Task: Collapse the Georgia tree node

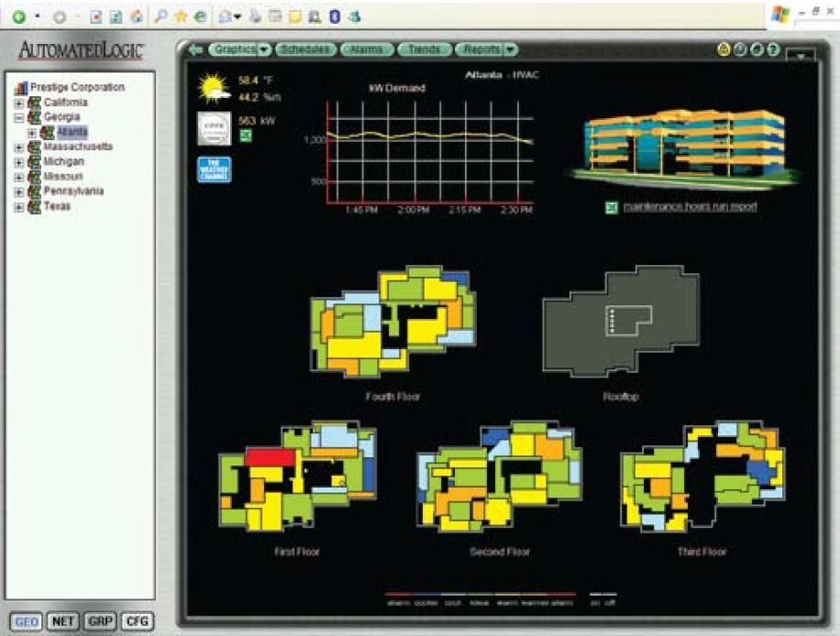Action: (18, 117)
